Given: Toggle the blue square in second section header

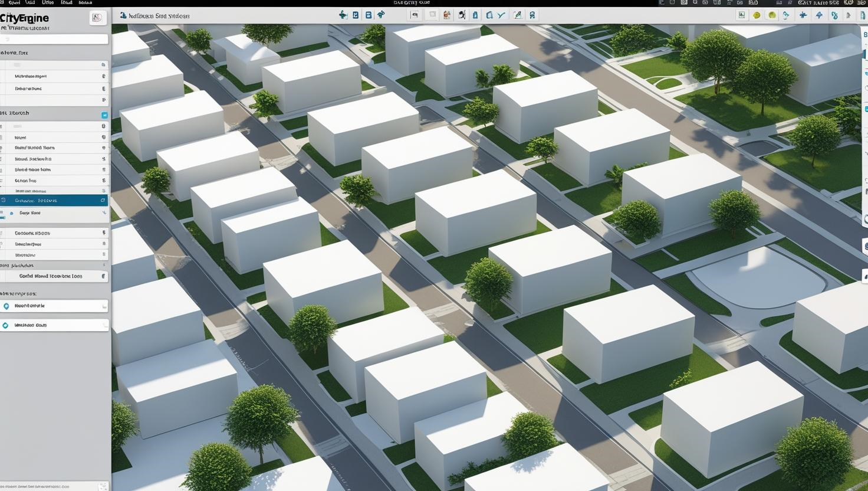Looking at the screenshot, I should pyautogui.click(x=104, y=115).
